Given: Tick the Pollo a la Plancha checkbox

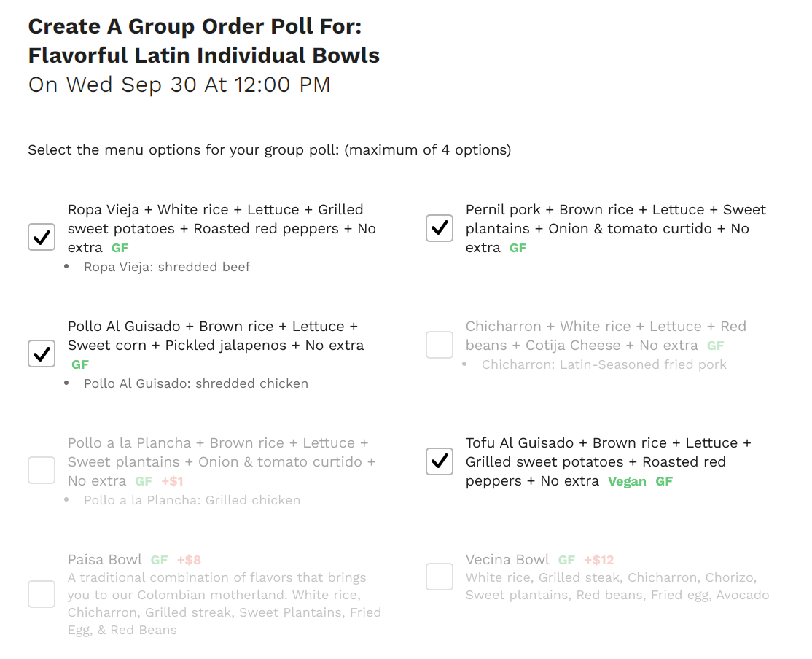Looking at the screenshot, I should click(42, 470).
